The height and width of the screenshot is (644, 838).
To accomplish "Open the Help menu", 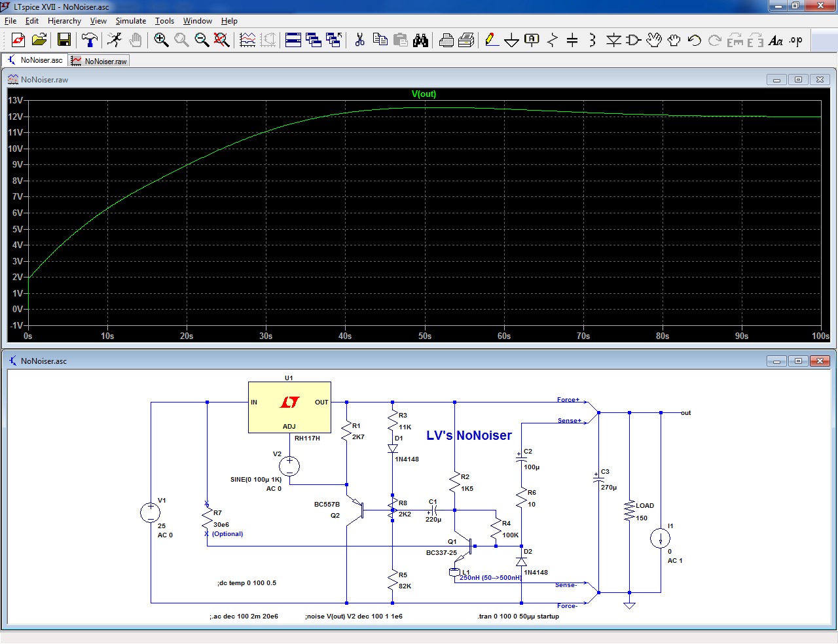I will pos(229,21).
